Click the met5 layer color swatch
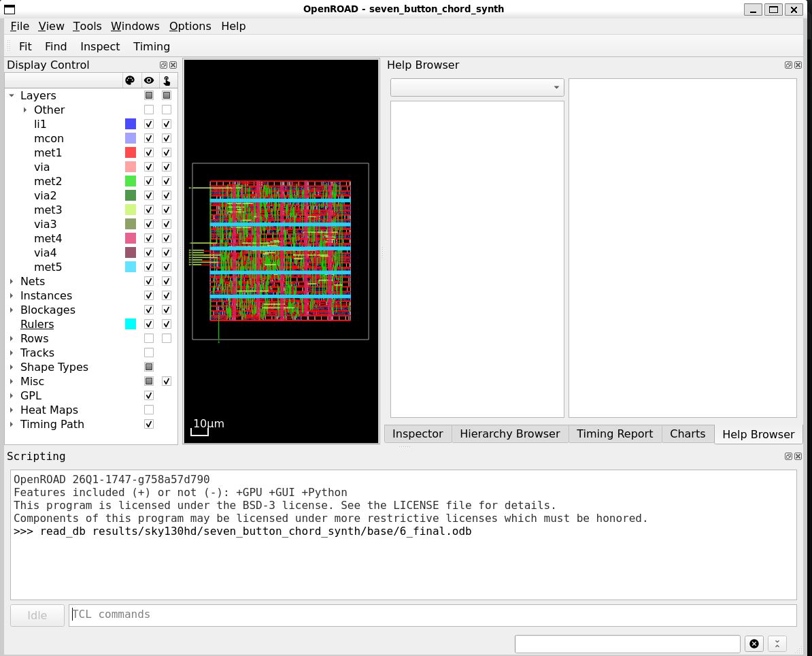 coord(131,267)
